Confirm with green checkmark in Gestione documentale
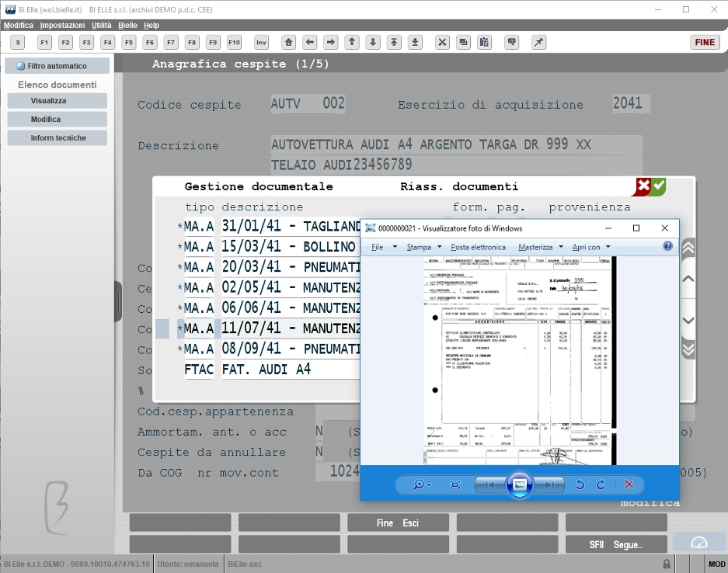This screenshot has height=573, width=728. click(658, 186)
